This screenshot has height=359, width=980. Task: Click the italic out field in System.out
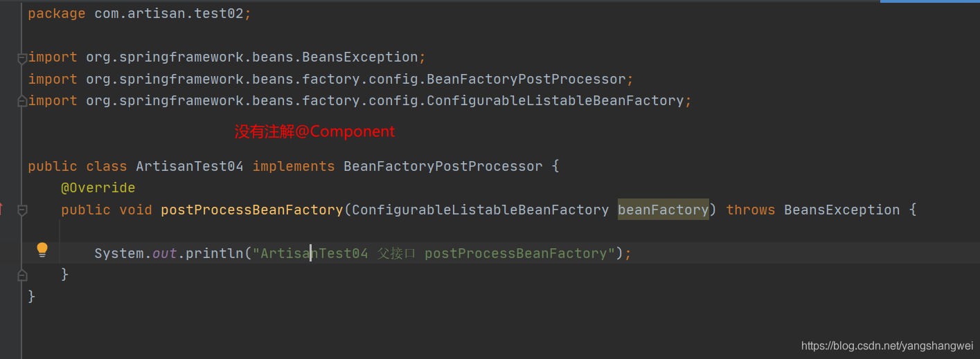[x=165, y=254]
